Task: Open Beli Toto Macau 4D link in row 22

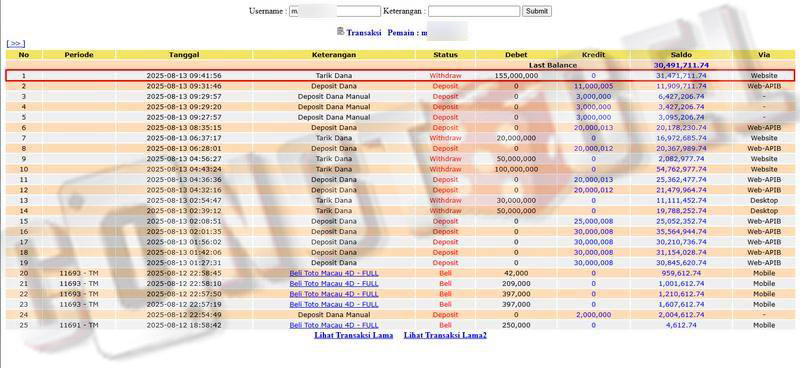Action: point(334,294)
